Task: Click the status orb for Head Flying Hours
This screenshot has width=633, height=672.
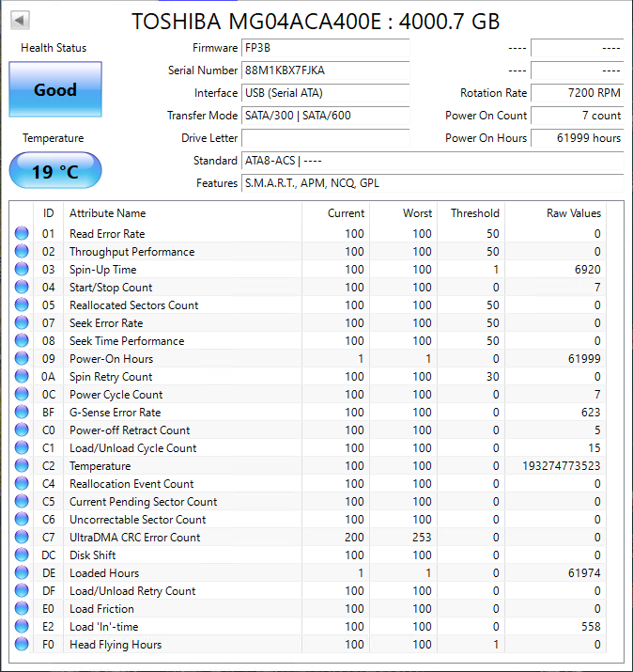Action: point(22,644)
